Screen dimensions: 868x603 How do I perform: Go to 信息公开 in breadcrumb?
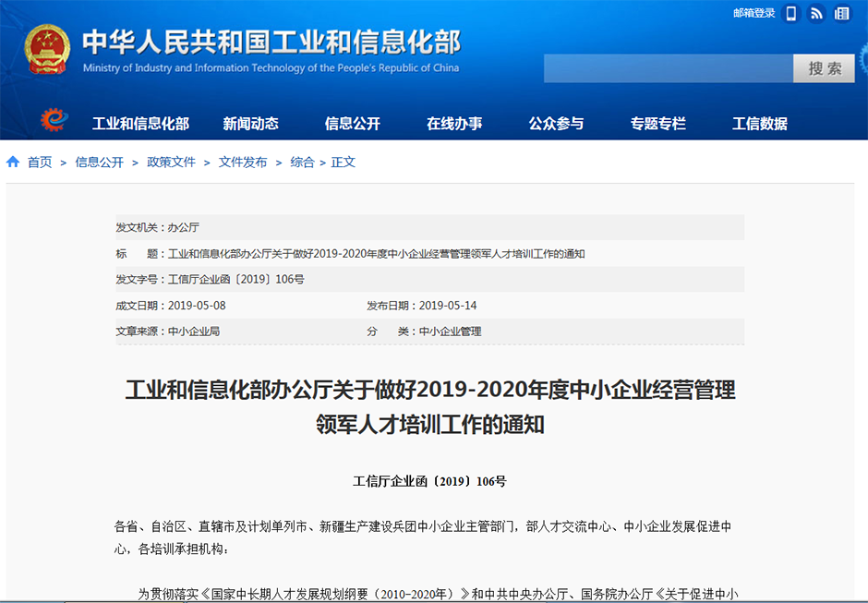point(100,163)
